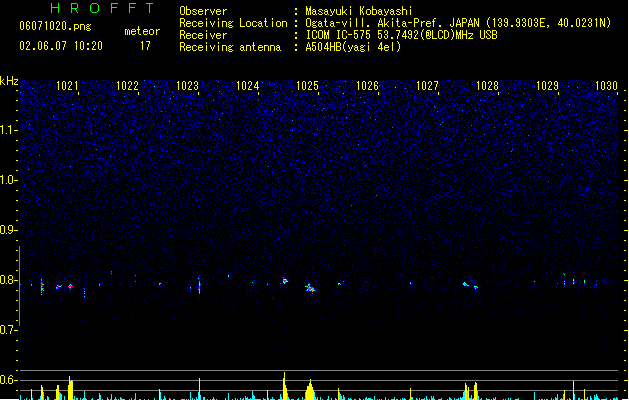Click the kHz axis unit label
The height and width of the screenshot is (400, 629).
pyautogui.click(x=9, y=81)
